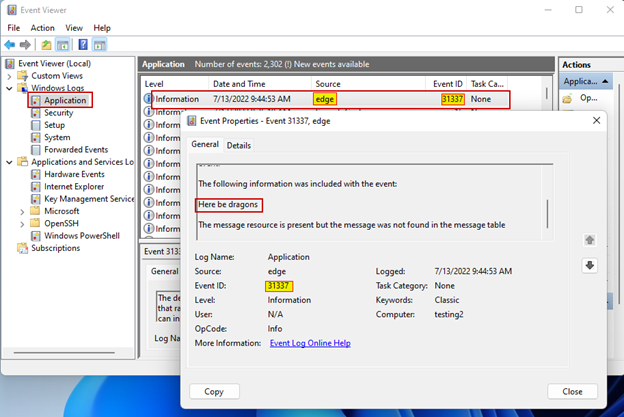The height and width of the screenshot is (417, 624).
Task: Click the Forward arrow in the toolbar
Action: tap(25, 45)
